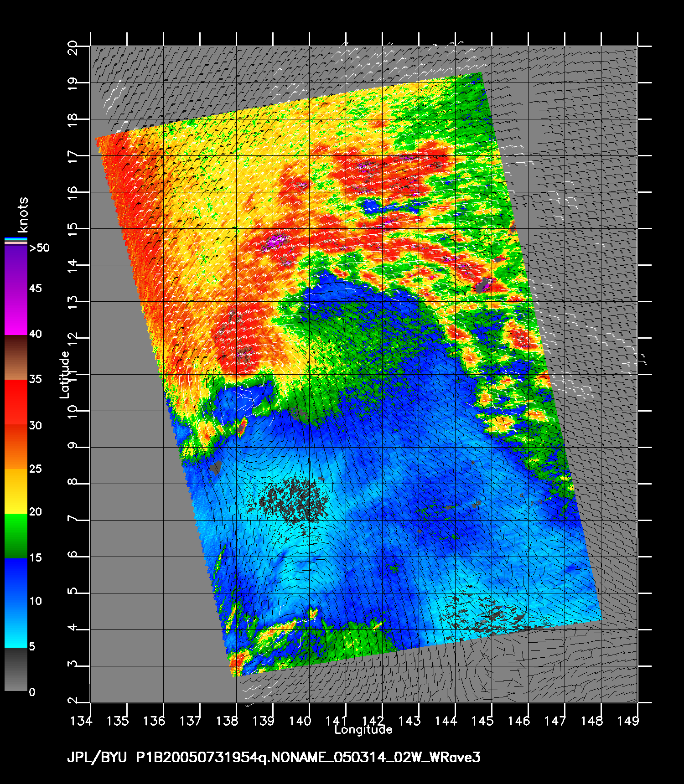
Task: Select the magenta 40-45 knots color band
Action: point(16,313)
